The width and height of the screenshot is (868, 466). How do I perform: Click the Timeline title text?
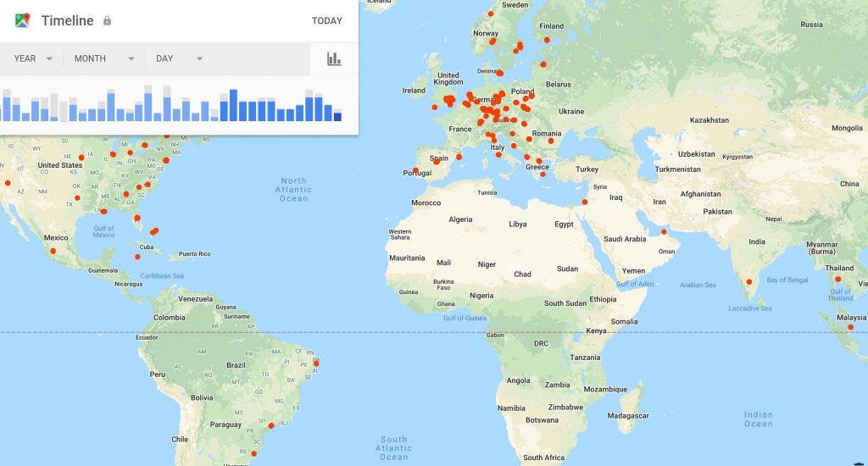pyautogui.click(x=67, y=20)
